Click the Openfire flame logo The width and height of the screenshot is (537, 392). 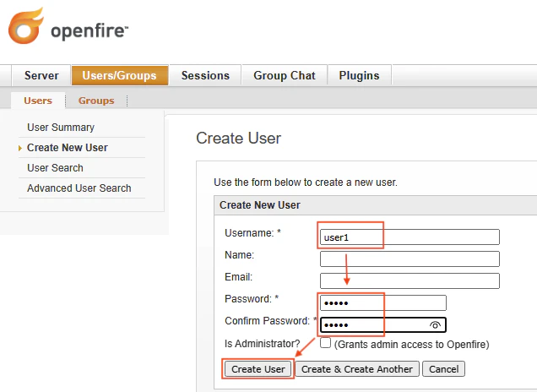(x=26, y=26)
